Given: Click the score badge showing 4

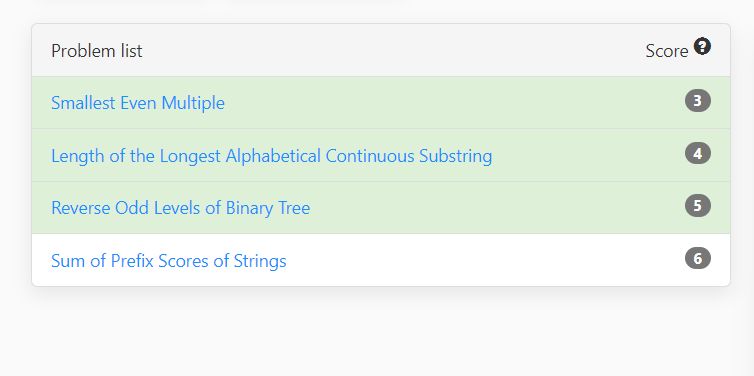Looking at the screenshot, I should pos(698,153).
